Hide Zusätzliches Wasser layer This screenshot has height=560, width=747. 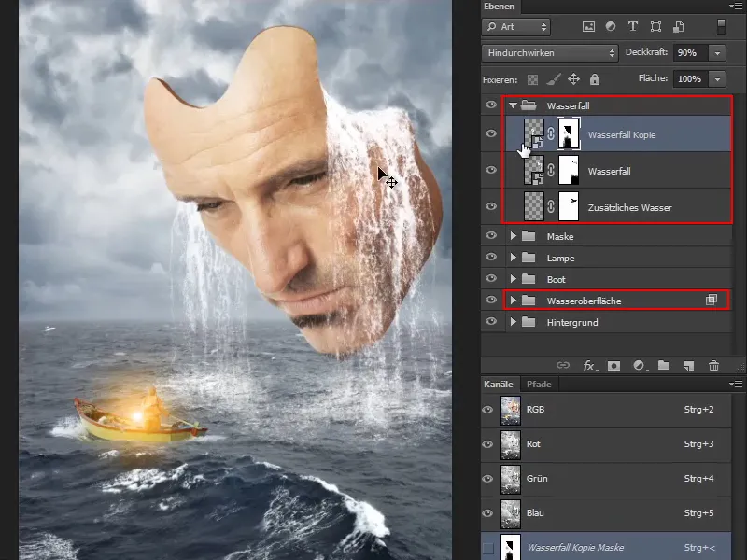(x=491, y=206)
